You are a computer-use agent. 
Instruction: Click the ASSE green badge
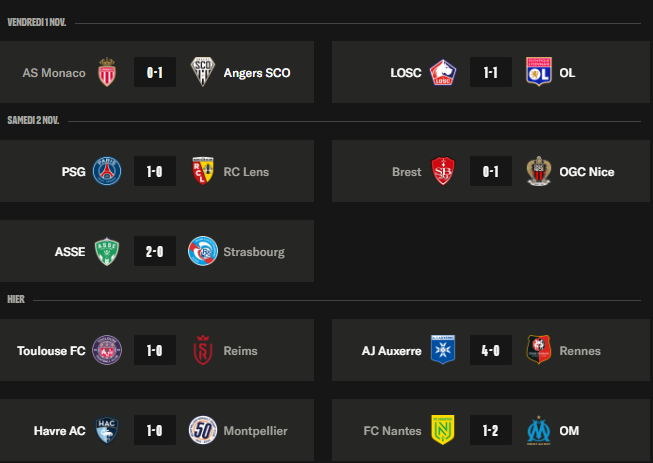pos(107,251)
